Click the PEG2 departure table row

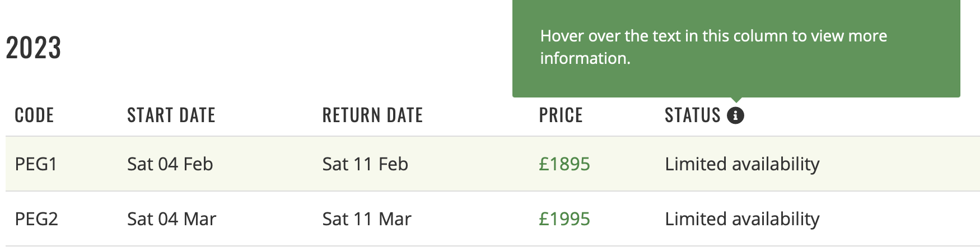tap(493, 219)
